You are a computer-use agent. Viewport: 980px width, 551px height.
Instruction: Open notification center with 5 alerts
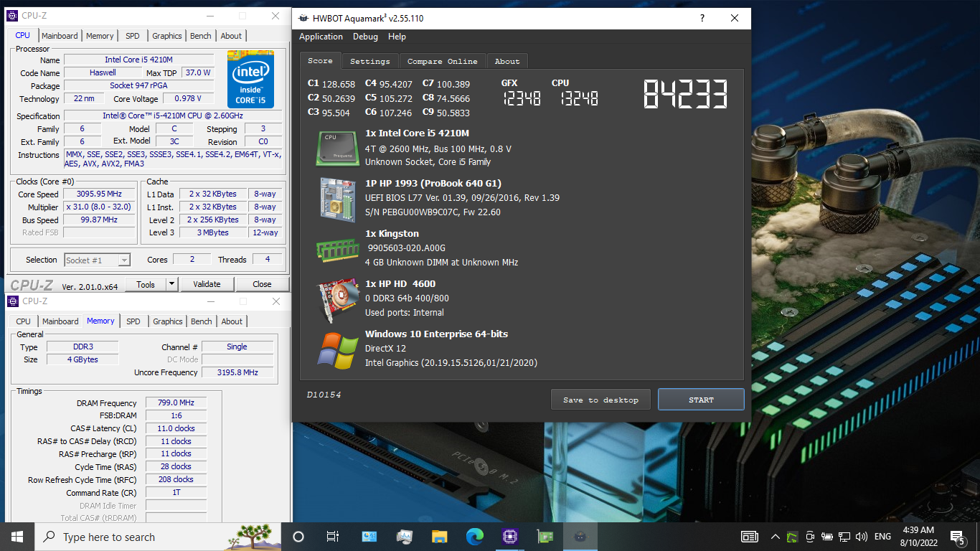click(957, 537)
